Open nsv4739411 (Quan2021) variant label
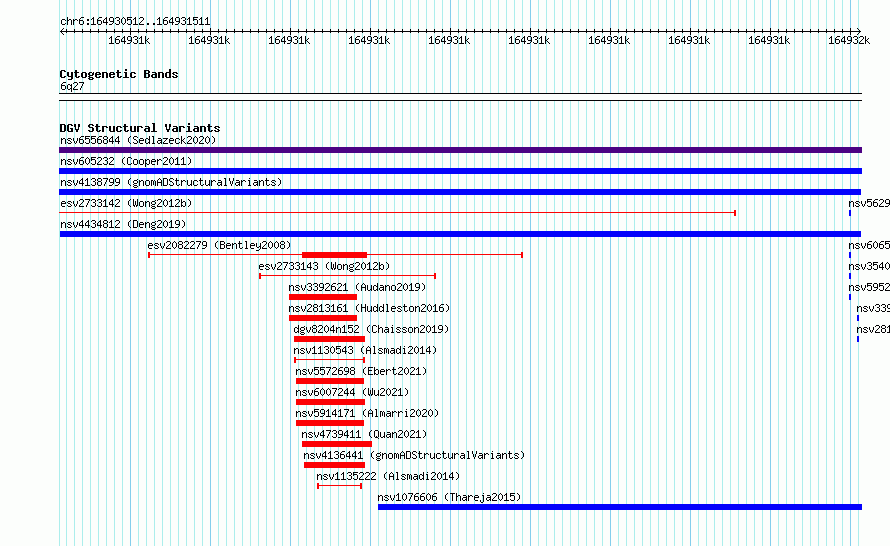 point(364,434)
